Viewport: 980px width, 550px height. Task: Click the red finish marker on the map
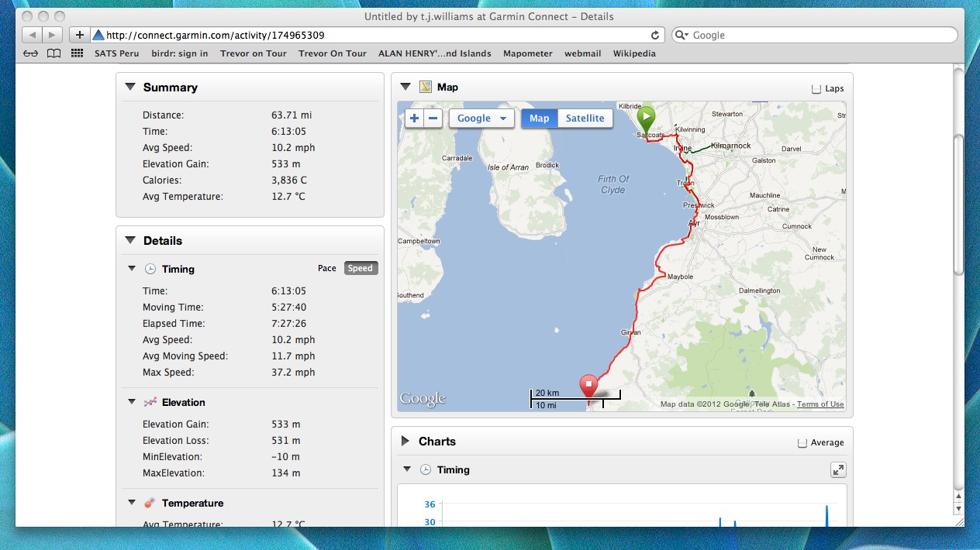(x=588, y=385)
